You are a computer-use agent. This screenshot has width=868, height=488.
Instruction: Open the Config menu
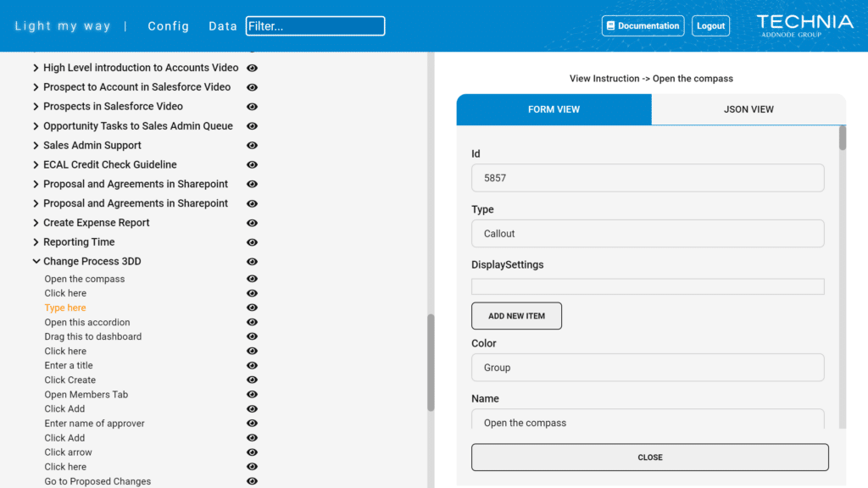pyautogui.click(x=169, y=26)
